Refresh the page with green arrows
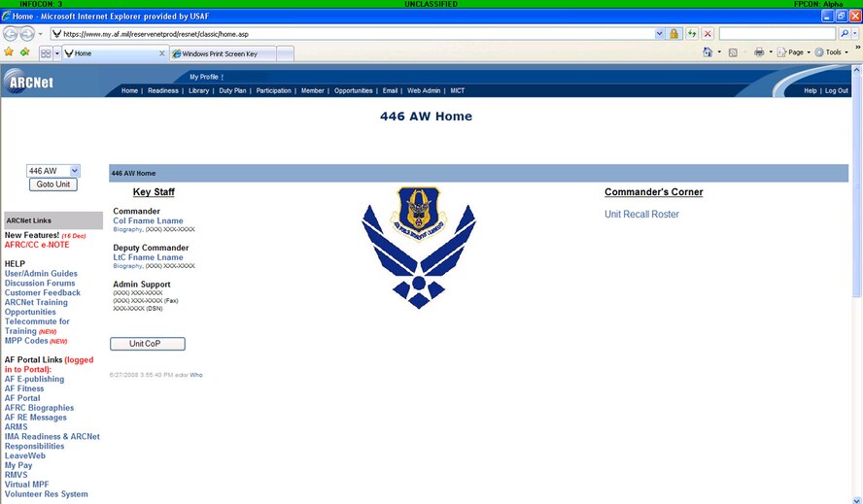 tap(692, 34)
